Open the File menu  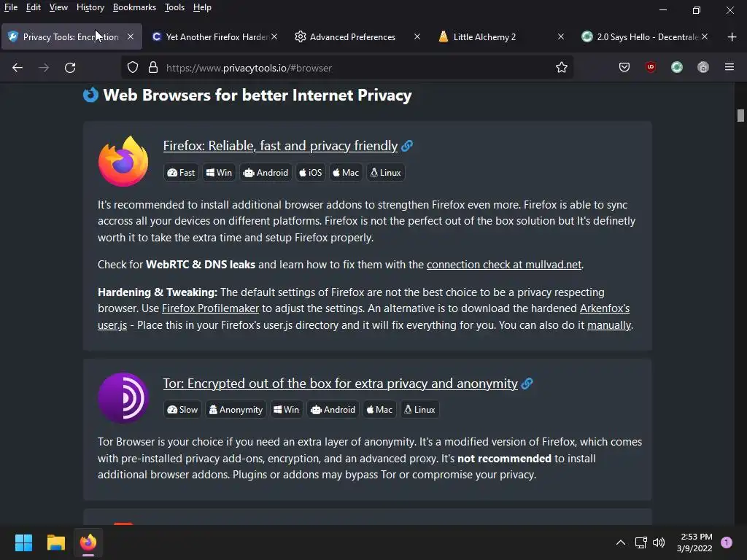click(11, 7)
